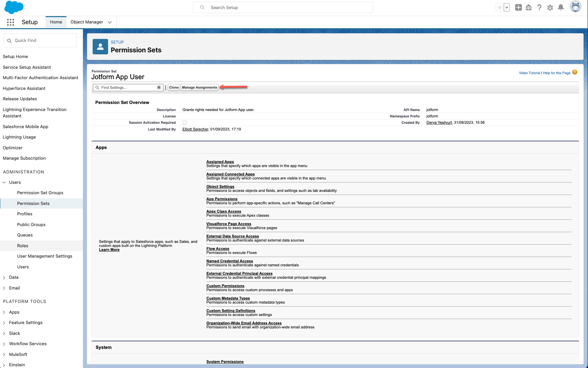The width and height of the screenshot is (588, 368).
Task: Switch to the Home tab
Action: (56, 22)
